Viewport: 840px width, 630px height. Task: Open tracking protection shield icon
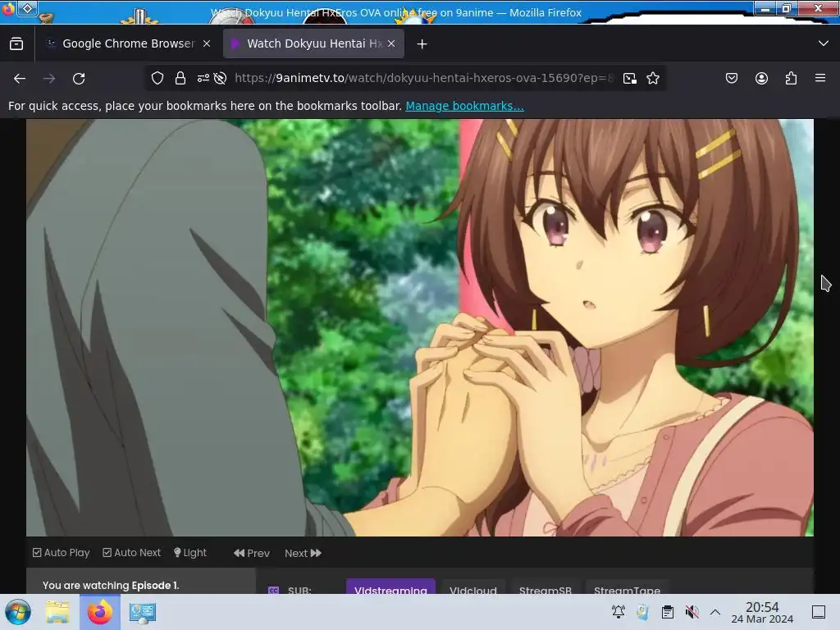157,78
